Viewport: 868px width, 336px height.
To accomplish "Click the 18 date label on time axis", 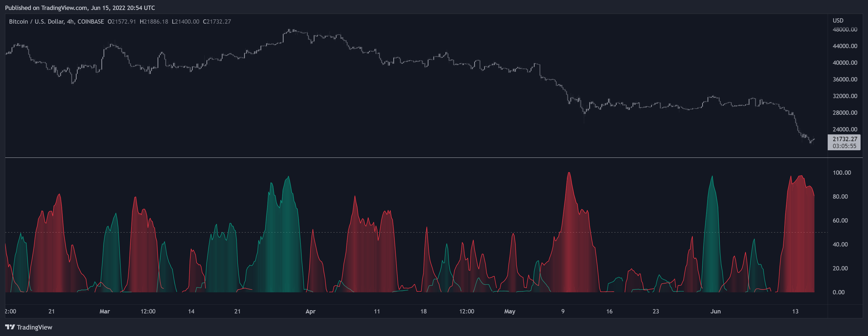I will [423, 311].
